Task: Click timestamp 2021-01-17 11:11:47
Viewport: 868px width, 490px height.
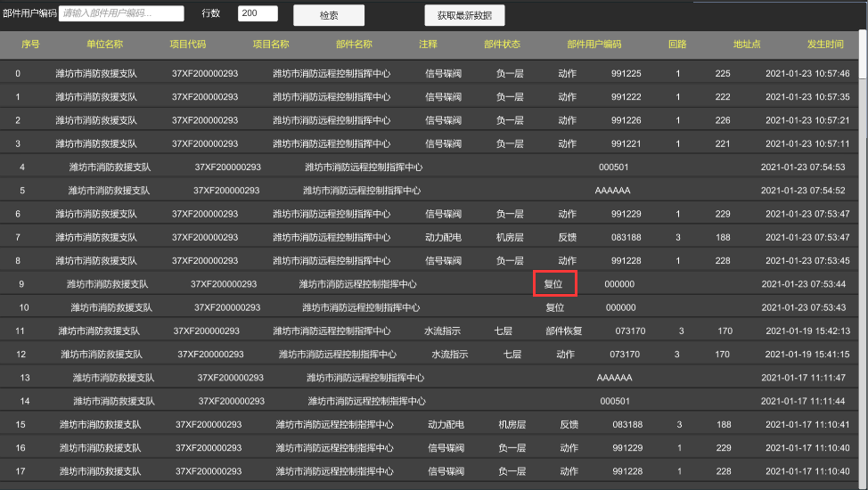Action: [804, 378]
